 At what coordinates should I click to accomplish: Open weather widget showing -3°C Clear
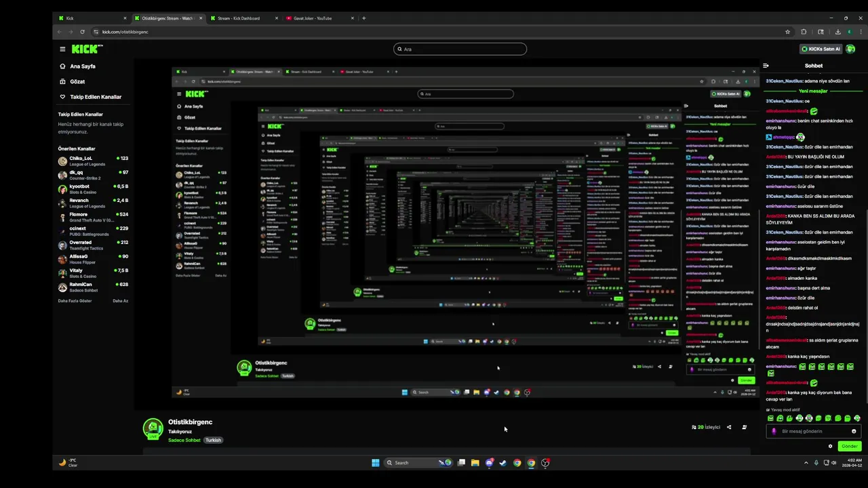pyautogui.click(x=68, y=463)
